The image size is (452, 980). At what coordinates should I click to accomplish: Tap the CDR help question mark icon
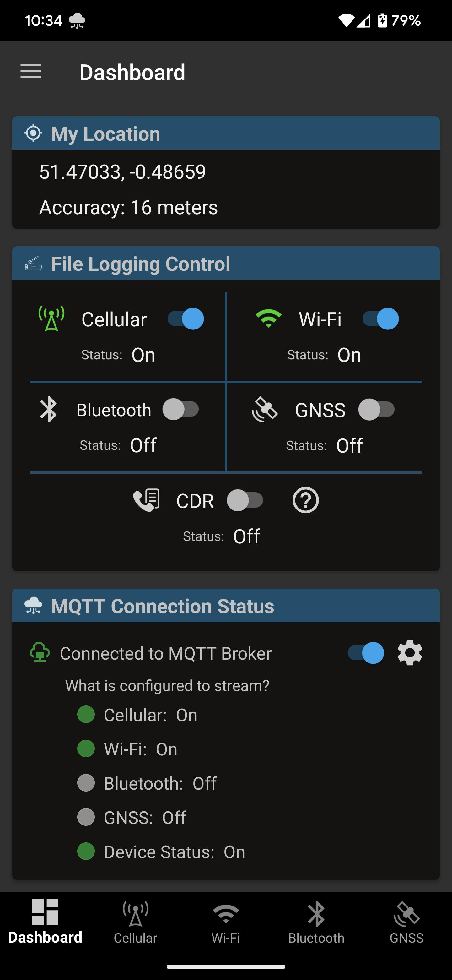click(x=305, y=500)
